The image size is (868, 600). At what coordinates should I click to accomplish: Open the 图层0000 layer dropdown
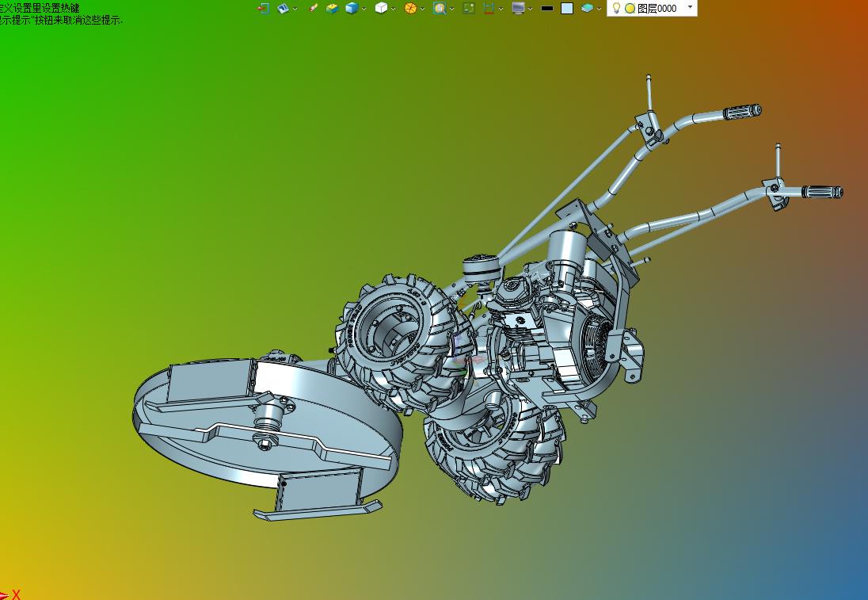(x=690, y=7)
